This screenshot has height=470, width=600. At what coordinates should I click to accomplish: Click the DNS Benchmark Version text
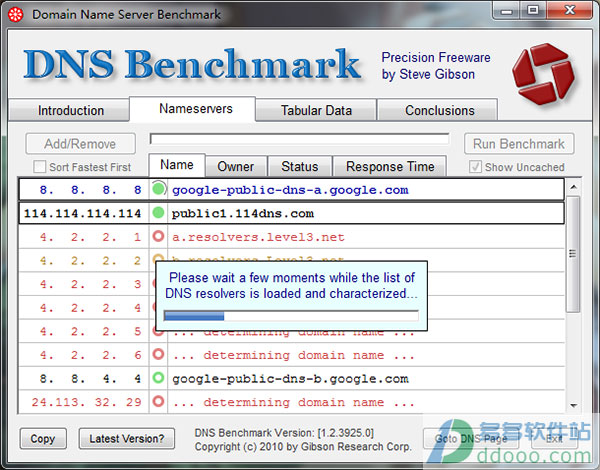(284, 432)
